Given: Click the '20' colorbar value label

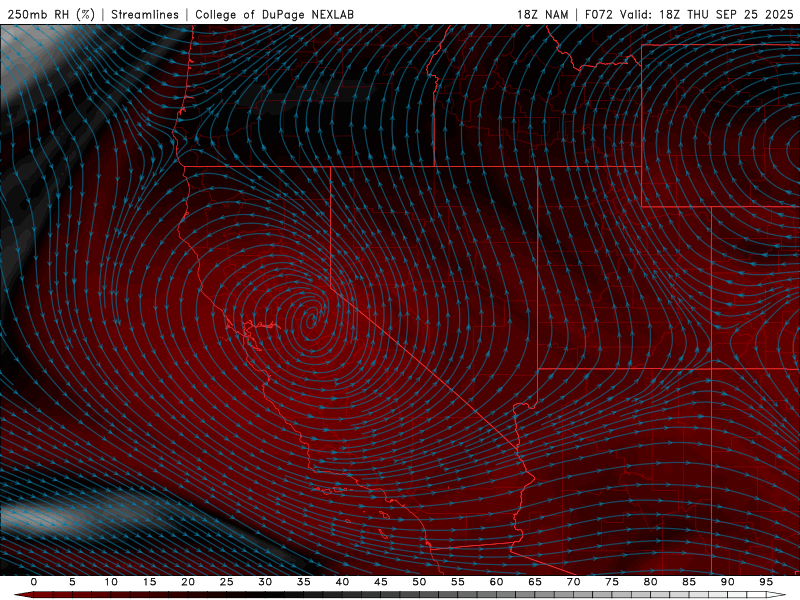Looking at the screenshot, I should (x=188, y=582).
